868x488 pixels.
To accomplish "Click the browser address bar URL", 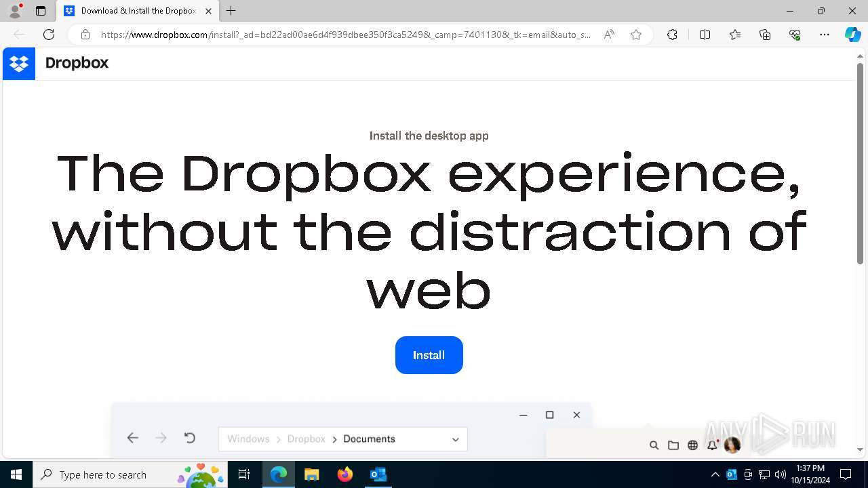I will pos(345,35).
